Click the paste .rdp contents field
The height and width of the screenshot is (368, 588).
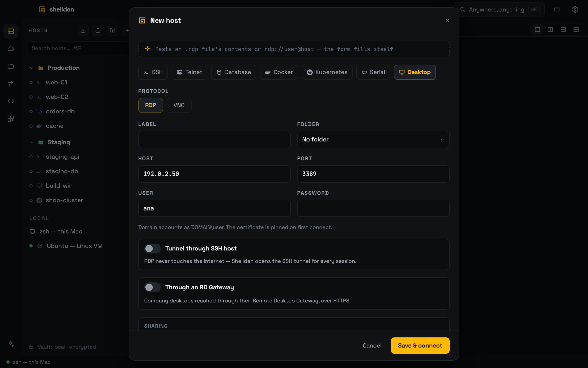[294, 49]
